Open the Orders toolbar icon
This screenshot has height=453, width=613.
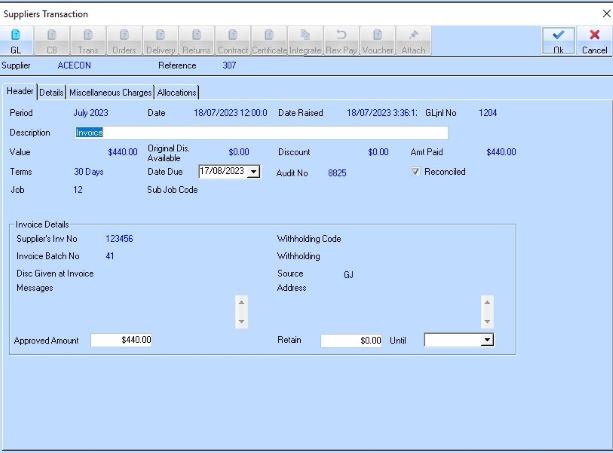click(x=124, y=40)
